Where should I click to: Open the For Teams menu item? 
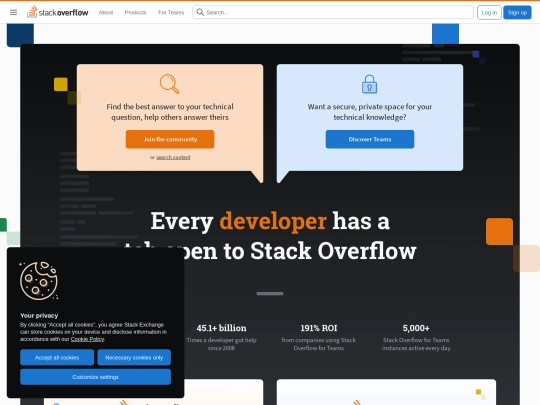[x=171, y=12]
